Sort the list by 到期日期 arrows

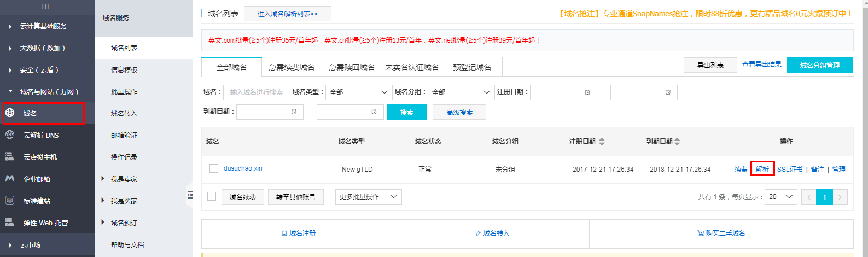point(677,142)
